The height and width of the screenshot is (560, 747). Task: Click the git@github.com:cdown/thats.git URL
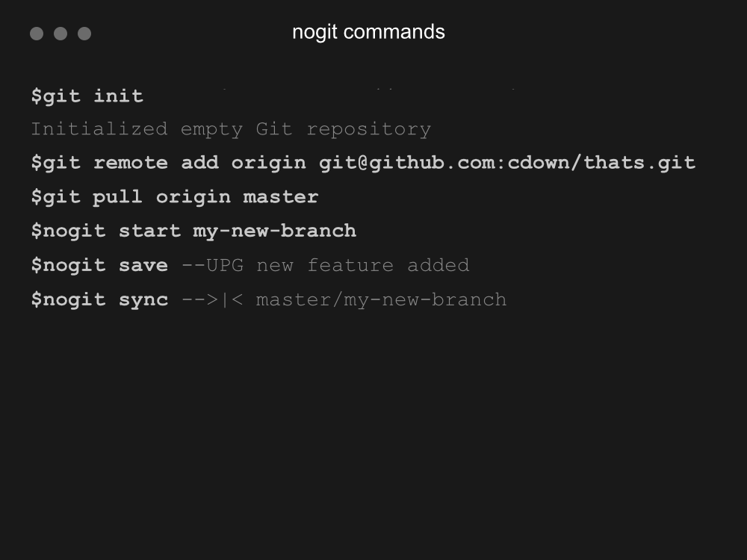coord(507,163)
